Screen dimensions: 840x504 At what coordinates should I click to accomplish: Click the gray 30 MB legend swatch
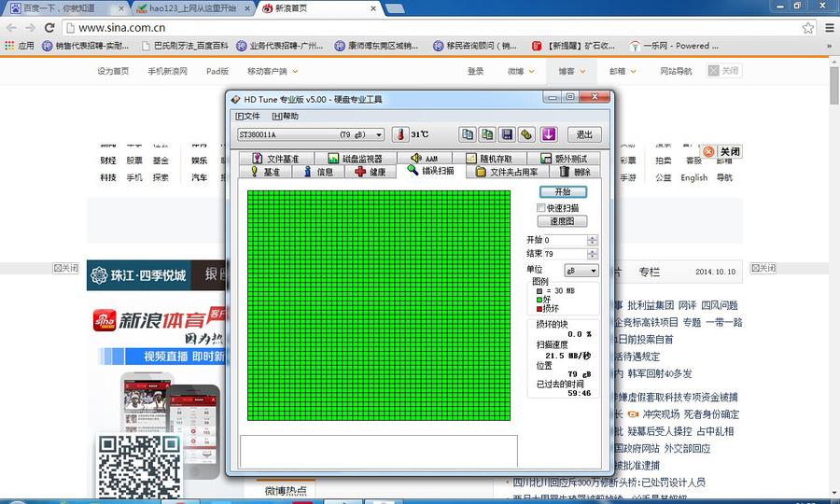(539, 291)
